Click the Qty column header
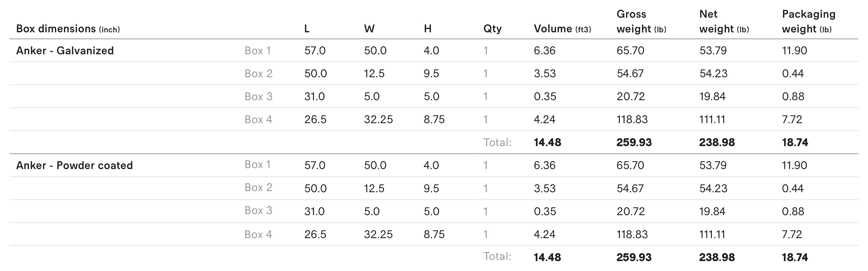Screen dimensions: 868x271 coord(492,29)
